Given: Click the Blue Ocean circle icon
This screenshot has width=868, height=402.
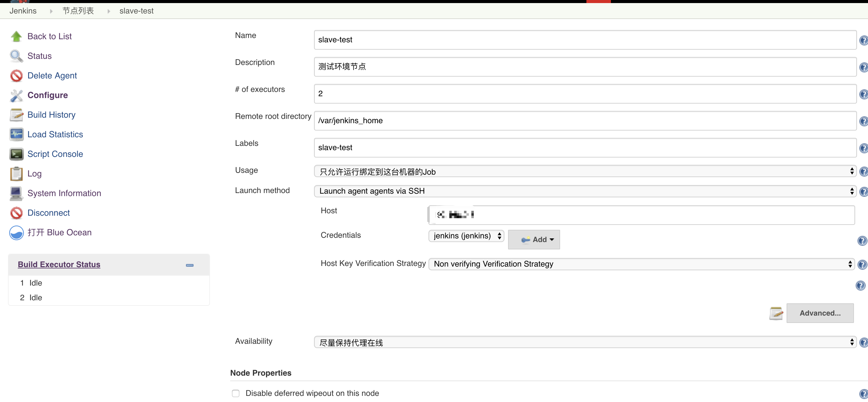Looking at the screenshot, I should click(x=16, y=233).
